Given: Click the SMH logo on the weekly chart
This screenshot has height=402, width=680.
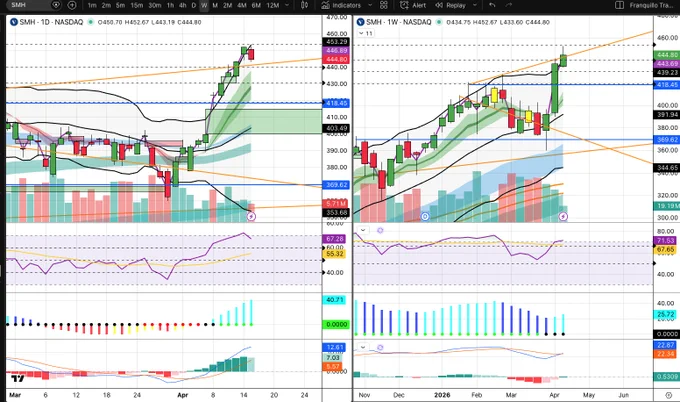Looking at the screenshot, I should [x=360, y=22].
